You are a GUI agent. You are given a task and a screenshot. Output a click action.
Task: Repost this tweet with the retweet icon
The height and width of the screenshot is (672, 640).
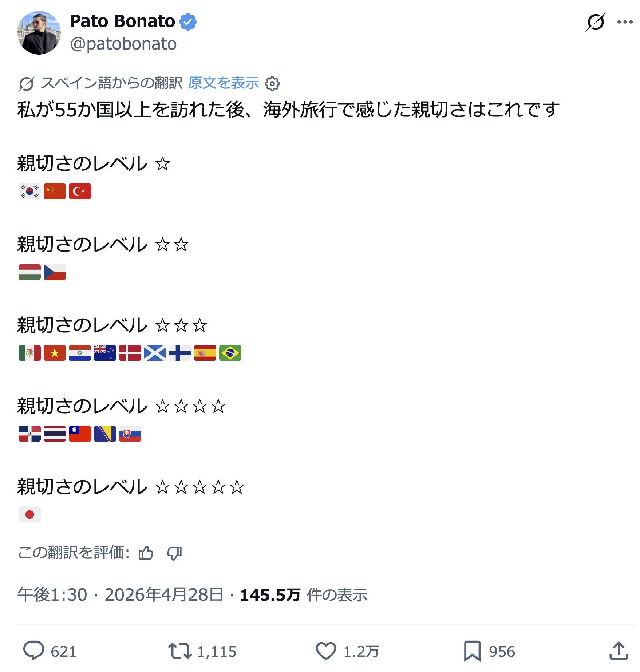(x=180, y=651)
